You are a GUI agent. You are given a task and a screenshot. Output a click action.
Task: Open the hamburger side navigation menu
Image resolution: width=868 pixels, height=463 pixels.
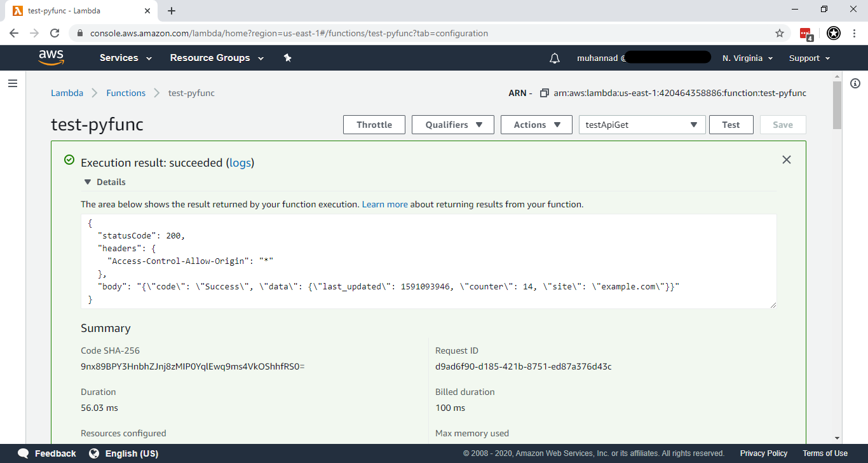coord(12,83)
